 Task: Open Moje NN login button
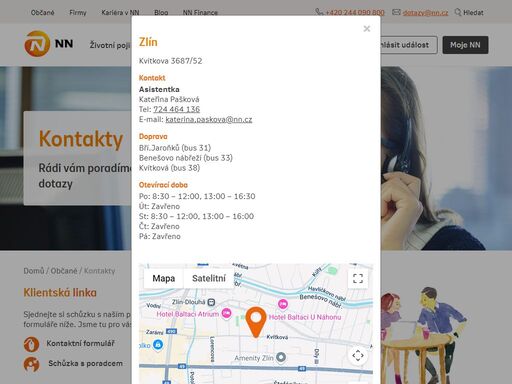click(465, 45)
